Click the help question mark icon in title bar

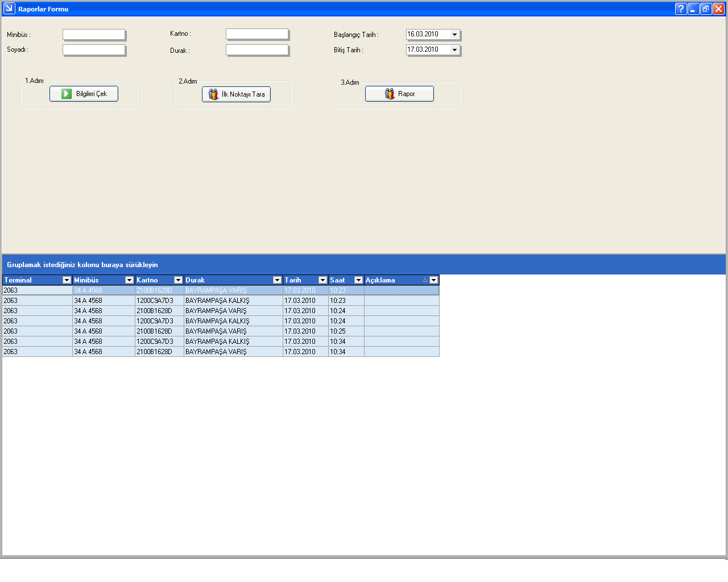[x=680, y=9]
